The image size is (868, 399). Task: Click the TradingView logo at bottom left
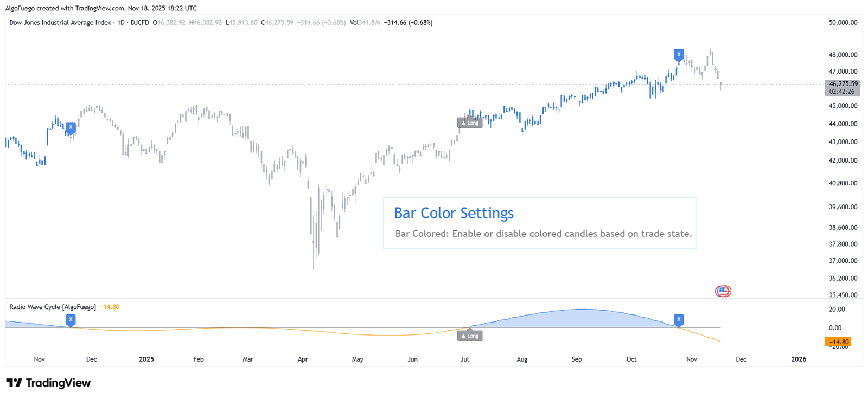coord(48,383)
